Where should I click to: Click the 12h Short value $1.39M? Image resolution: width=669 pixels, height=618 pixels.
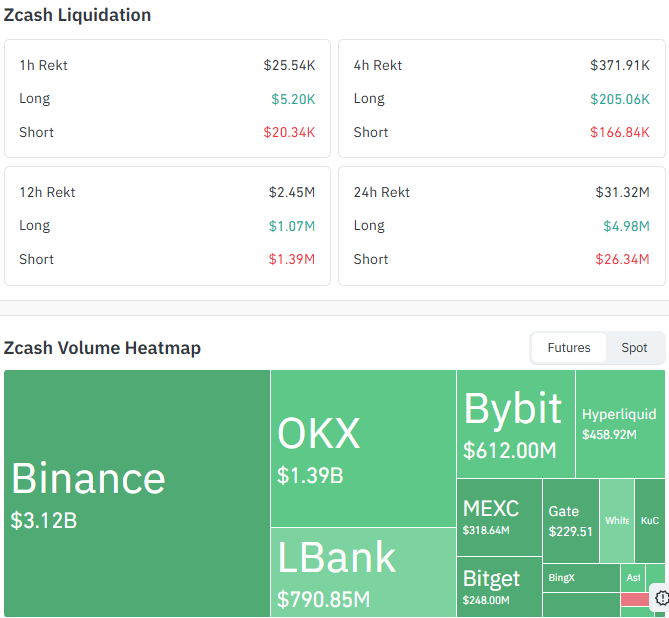click(x=292, y=259)
